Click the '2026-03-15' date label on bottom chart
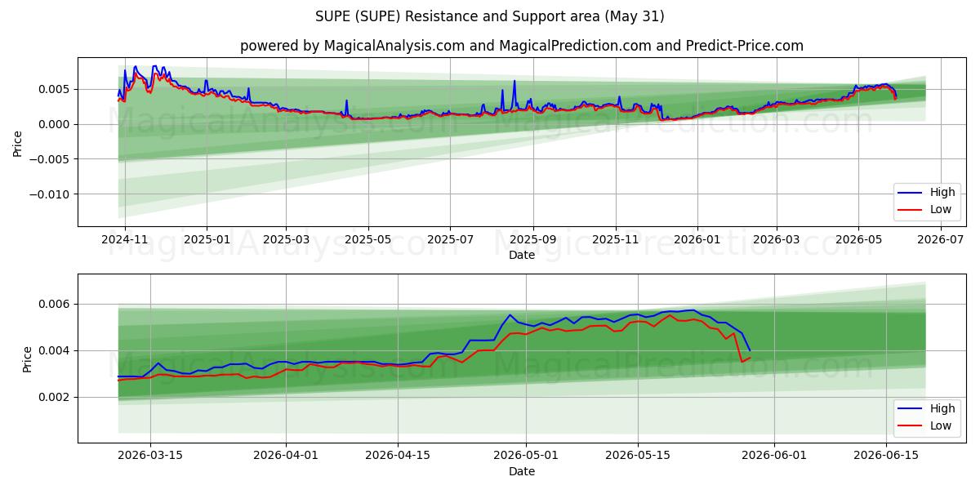This screenshot has width=980, height=490. (149, 456)
